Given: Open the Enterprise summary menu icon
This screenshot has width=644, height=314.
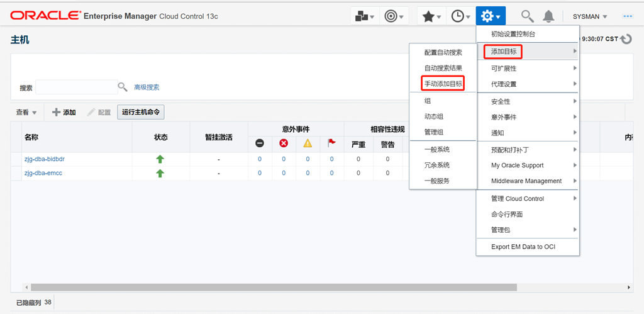Looking at the screenshot, I should 364,16.
